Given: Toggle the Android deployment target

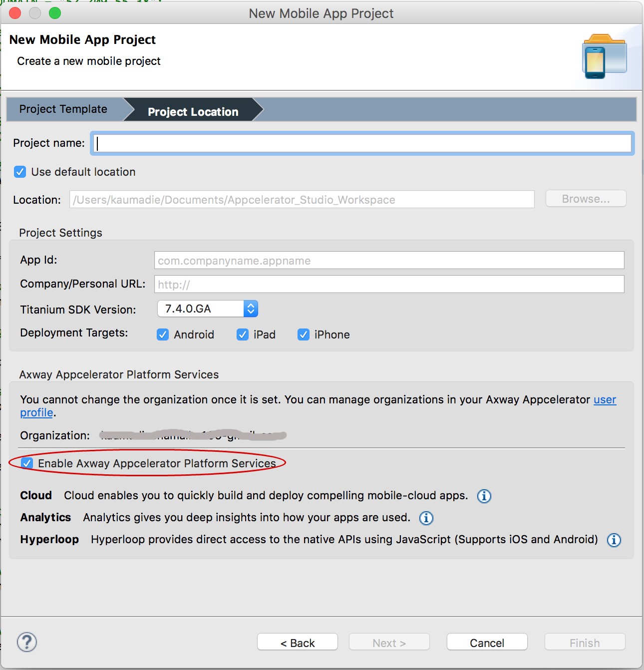Looking at the screenshot, I should click(x=163, y=335).
